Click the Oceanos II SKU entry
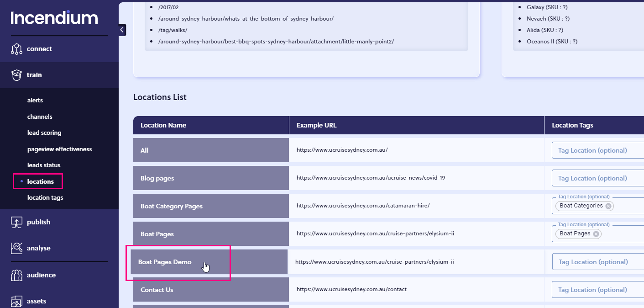This screenshot has height=308, width=644. [552, 42]
